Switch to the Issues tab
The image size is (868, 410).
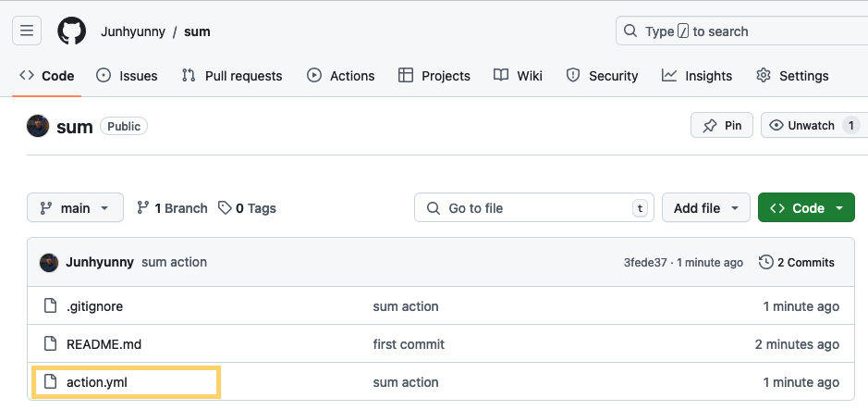(128, 76)
